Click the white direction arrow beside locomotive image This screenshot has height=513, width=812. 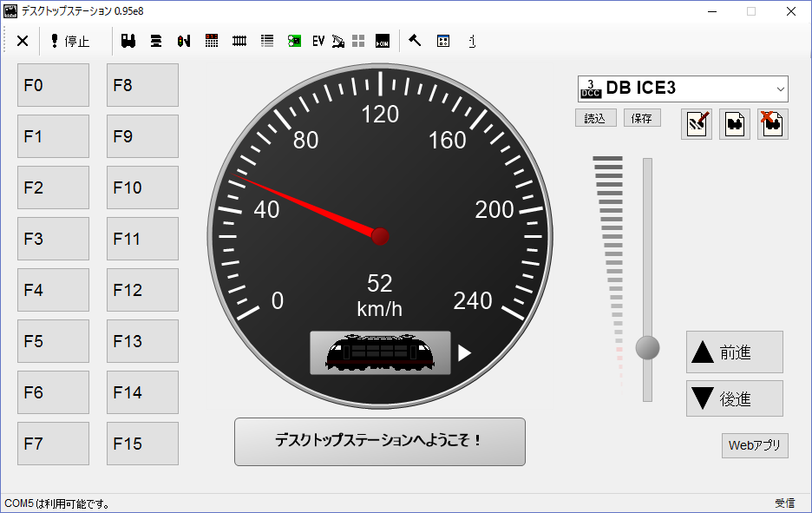tap(464, 353)
